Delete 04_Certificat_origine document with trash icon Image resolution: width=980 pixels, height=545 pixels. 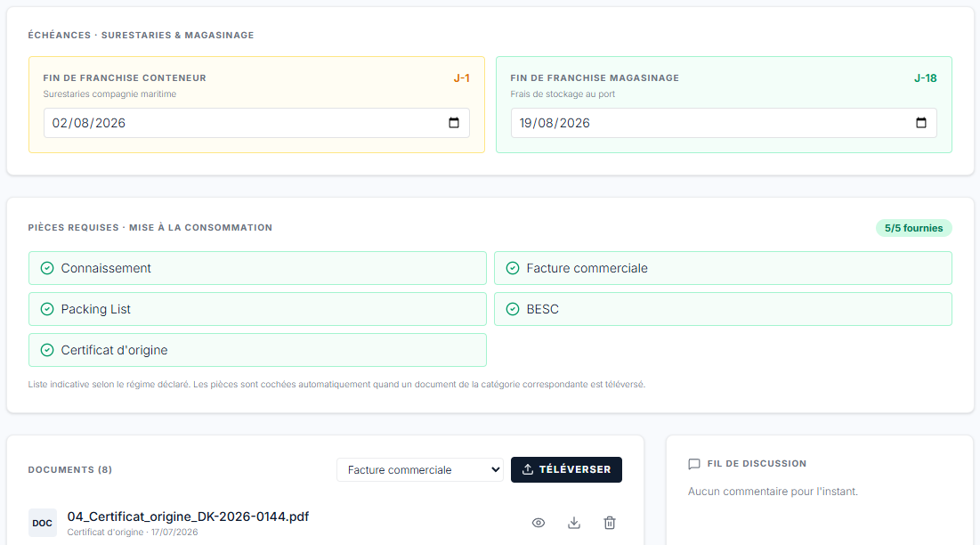point(610,523)
